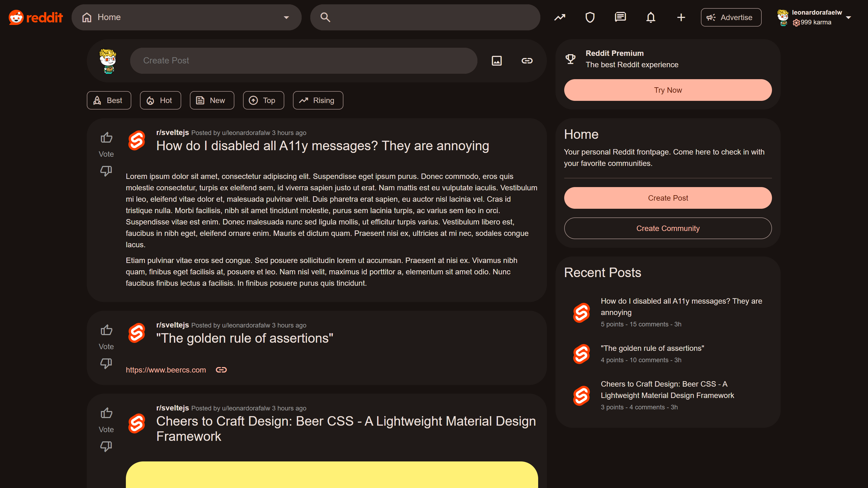
Task: Click the create post plus icon
Action: pyautogui.click(x=681, y=17)
